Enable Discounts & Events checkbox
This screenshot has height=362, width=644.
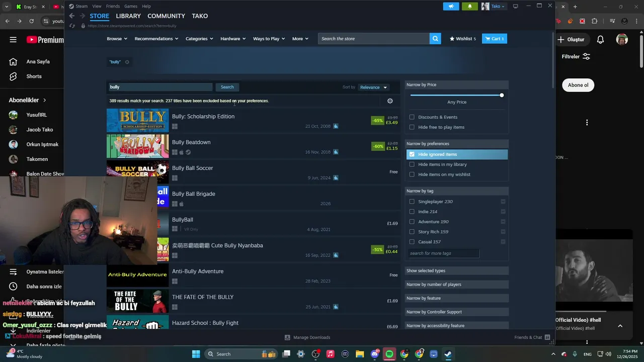click(x=412, y=117)
